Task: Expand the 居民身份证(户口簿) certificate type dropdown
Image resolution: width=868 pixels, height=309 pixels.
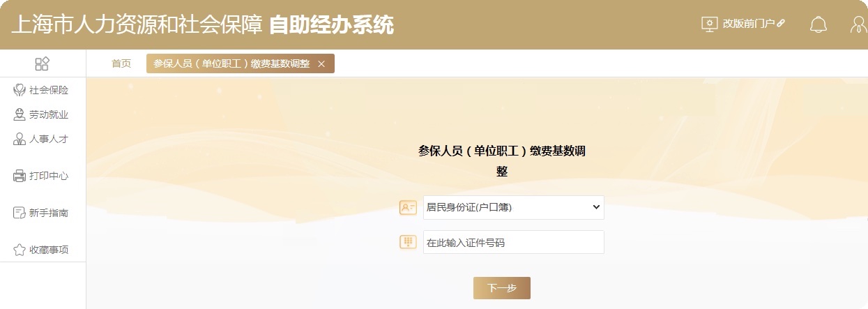Action: (514, 207)
